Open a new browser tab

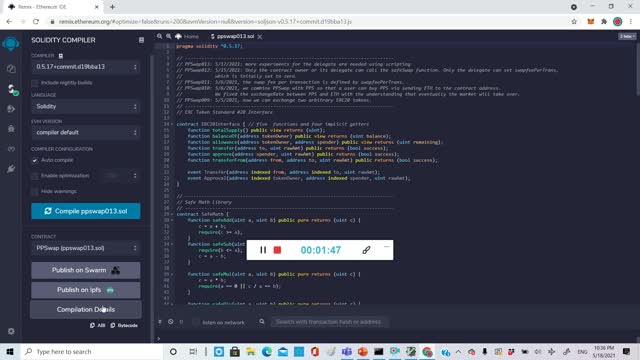pyautogui.click(x=112, y=7)
